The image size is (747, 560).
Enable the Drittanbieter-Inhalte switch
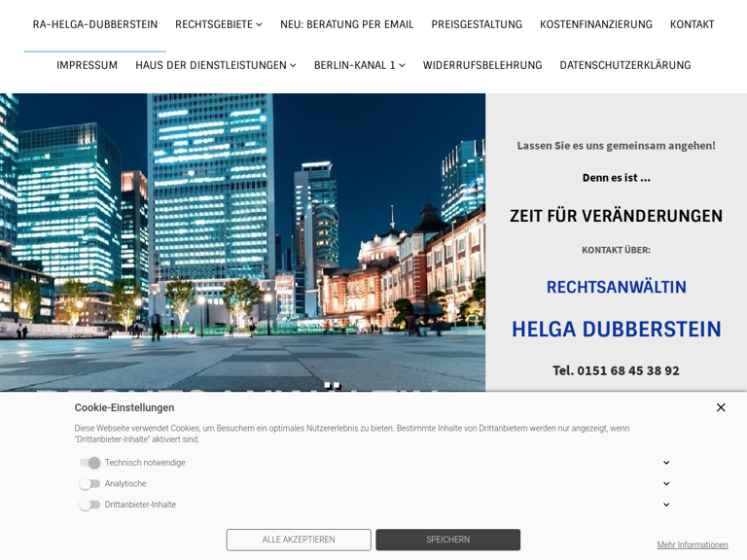(90, 505)
